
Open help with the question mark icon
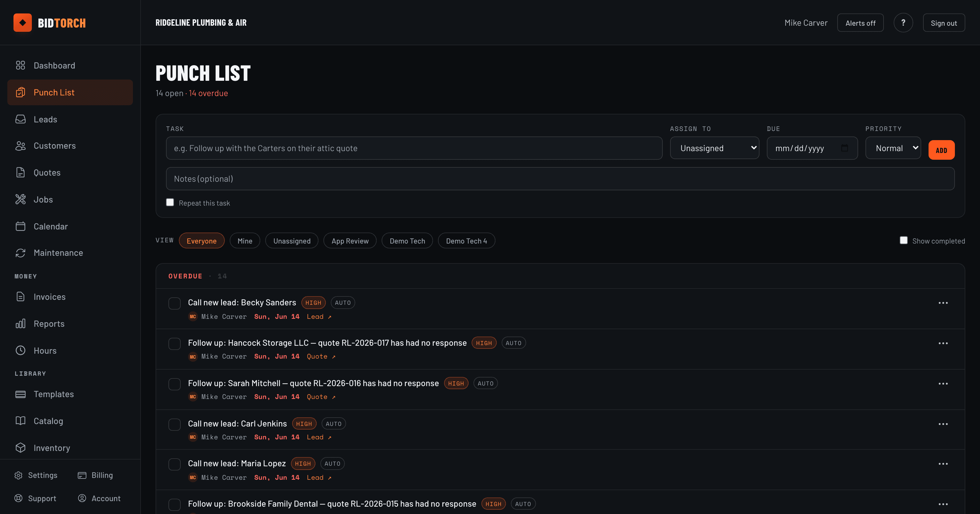[x=903, y=23]
